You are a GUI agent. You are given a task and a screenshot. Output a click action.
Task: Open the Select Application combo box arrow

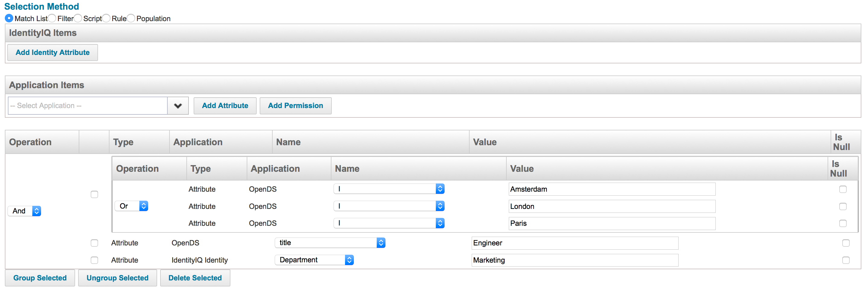point(178,106)
